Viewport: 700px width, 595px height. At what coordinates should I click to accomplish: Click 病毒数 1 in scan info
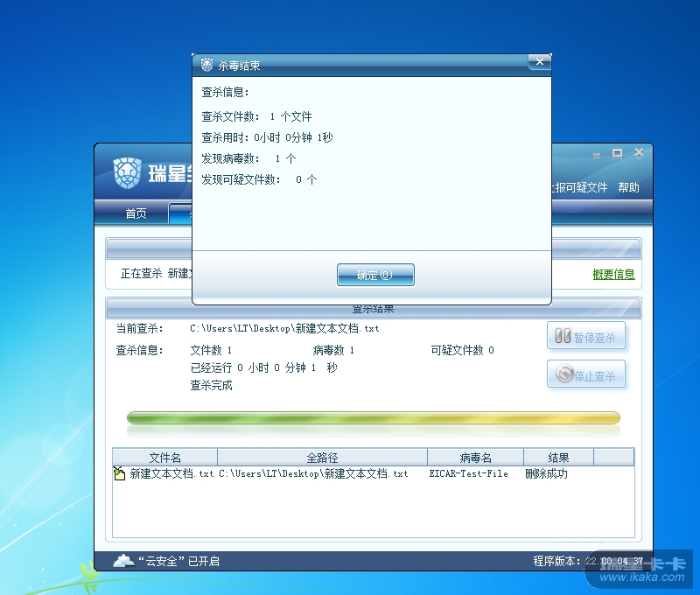[333, 350]
